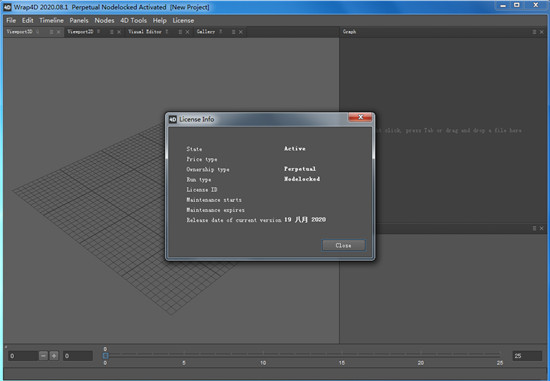Screen dimensions: 550x381
Task: Open the options icon of the lower-right panel
Action: pos(535,228)
